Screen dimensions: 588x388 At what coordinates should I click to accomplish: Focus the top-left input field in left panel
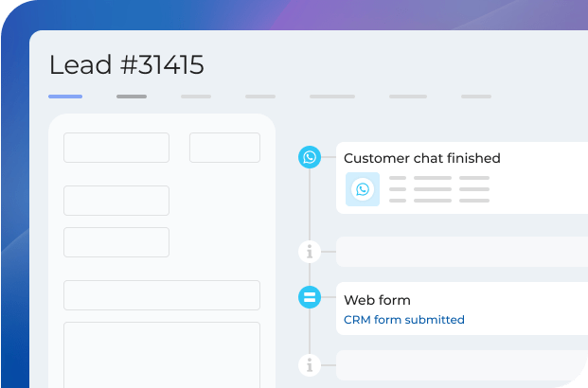point(116,148)
